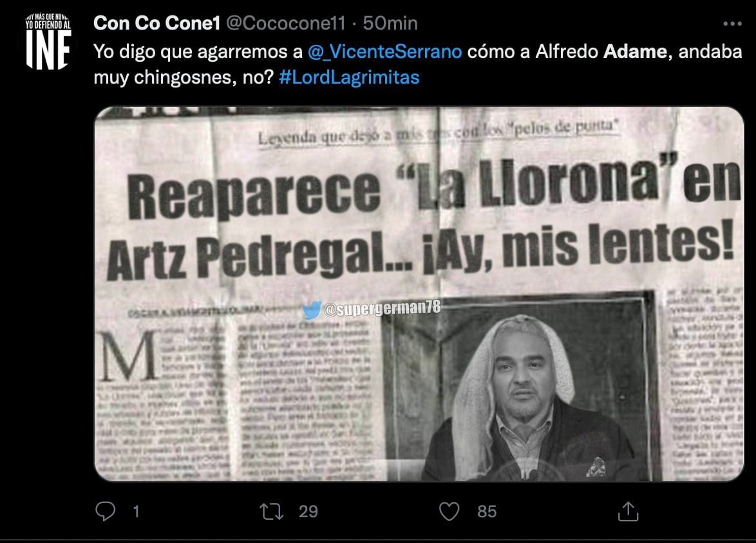Click the reply count number 1
The width and height of the screenshot is (756, 543).
tap(137, 511)
